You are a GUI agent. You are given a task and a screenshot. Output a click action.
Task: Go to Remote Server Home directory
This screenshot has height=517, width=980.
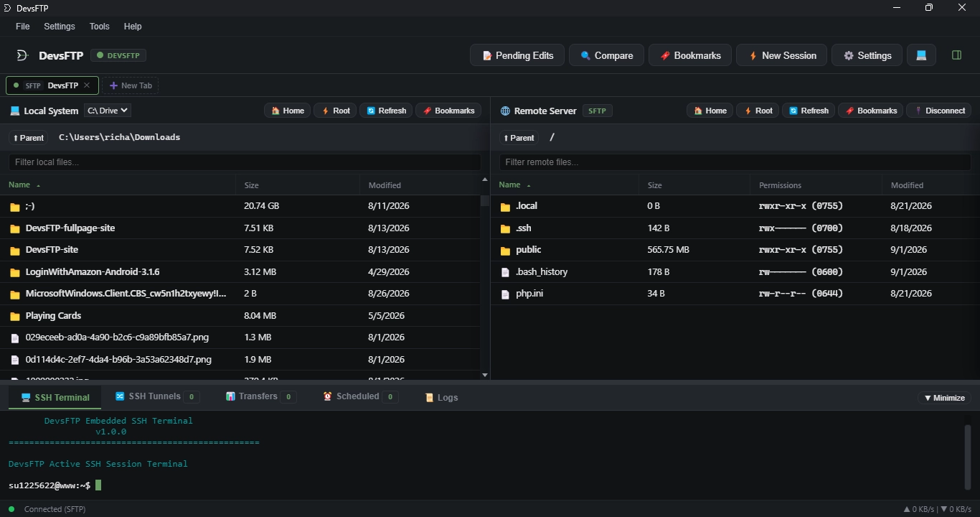(710, 111)
